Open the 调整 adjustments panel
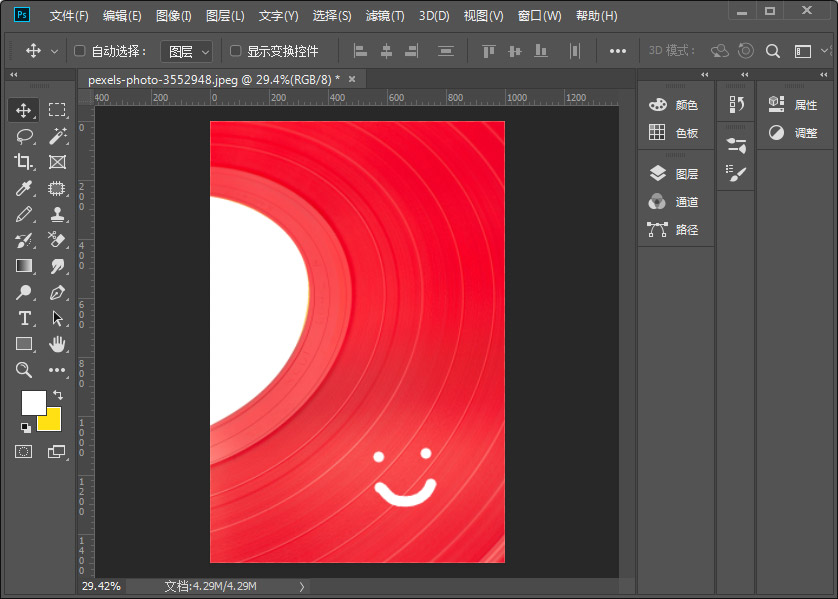 coord(793,133)
